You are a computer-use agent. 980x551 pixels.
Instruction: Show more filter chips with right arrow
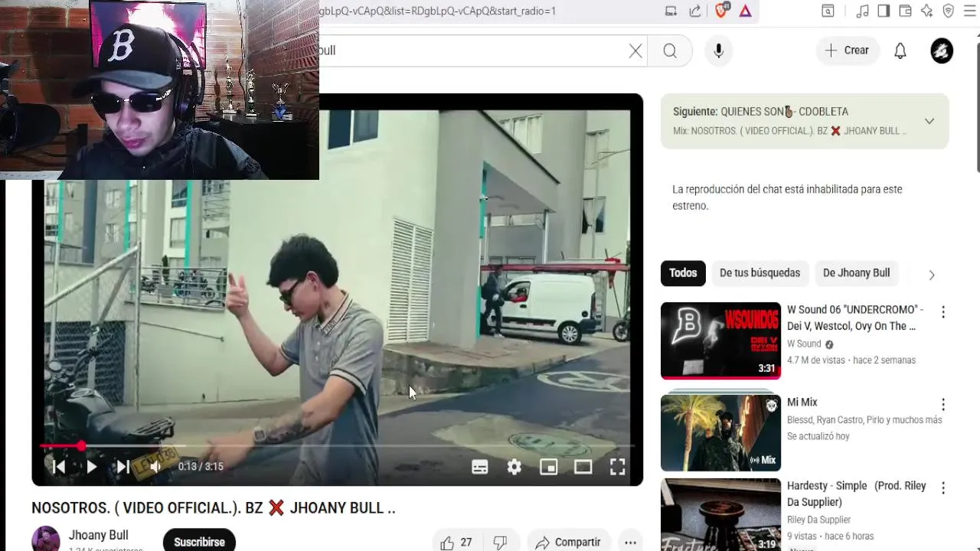(x=932, y=275)
